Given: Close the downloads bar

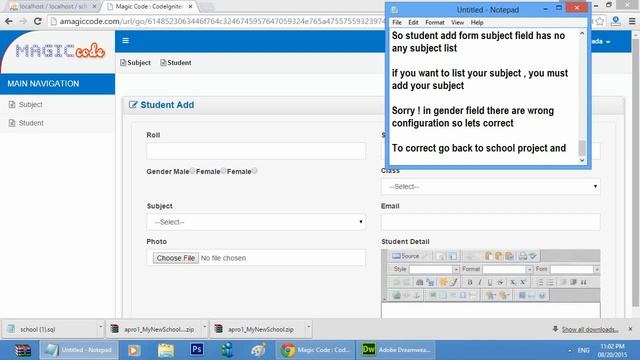Looking at the screenshot, I should click(630, 329).
